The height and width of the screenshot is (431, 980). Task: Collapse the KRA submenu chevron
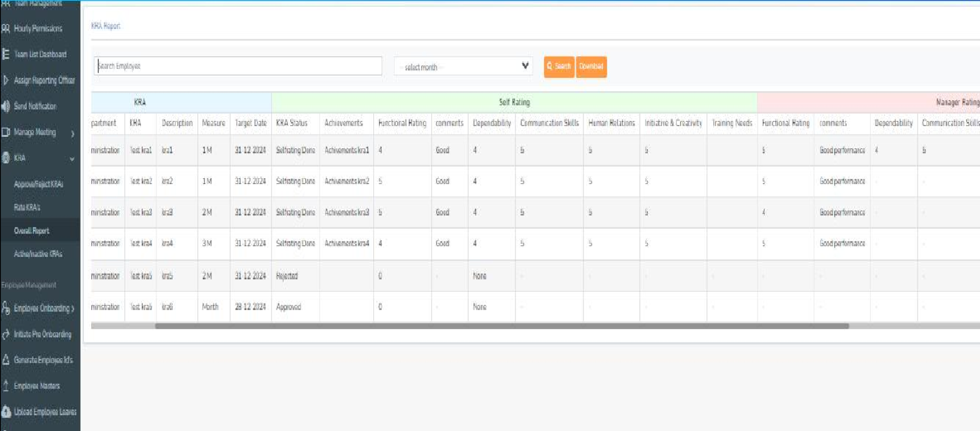click(x=72, y=159)
